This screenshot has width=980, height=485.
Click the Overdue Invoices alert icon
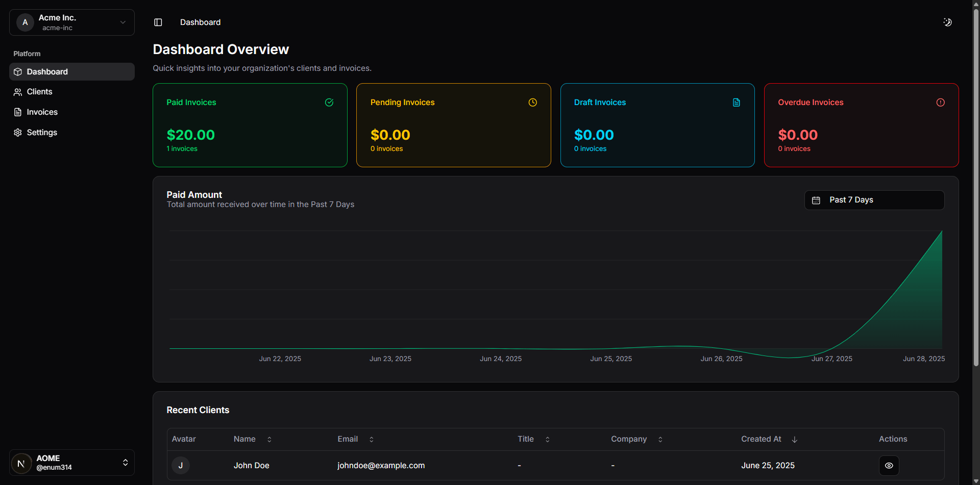point(941,103)
